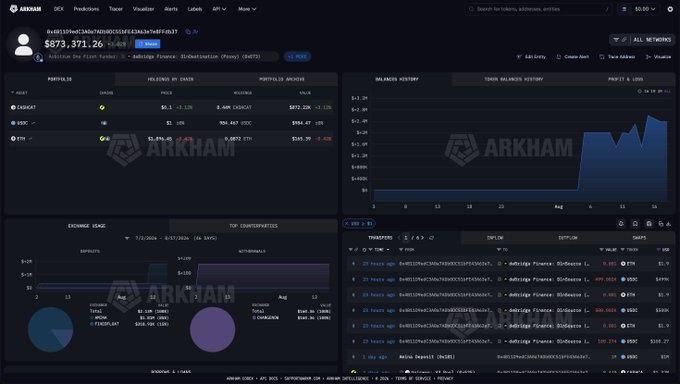Switch to Top Counterparties tab
This screenshot has height=384, width=680.
[253, 226]
